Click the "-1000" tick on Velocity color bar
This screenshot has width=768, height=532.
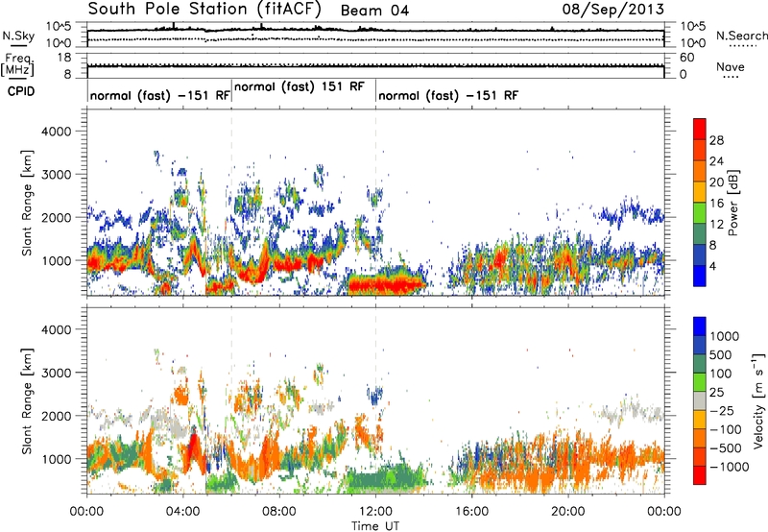click(x=729, y=467)
